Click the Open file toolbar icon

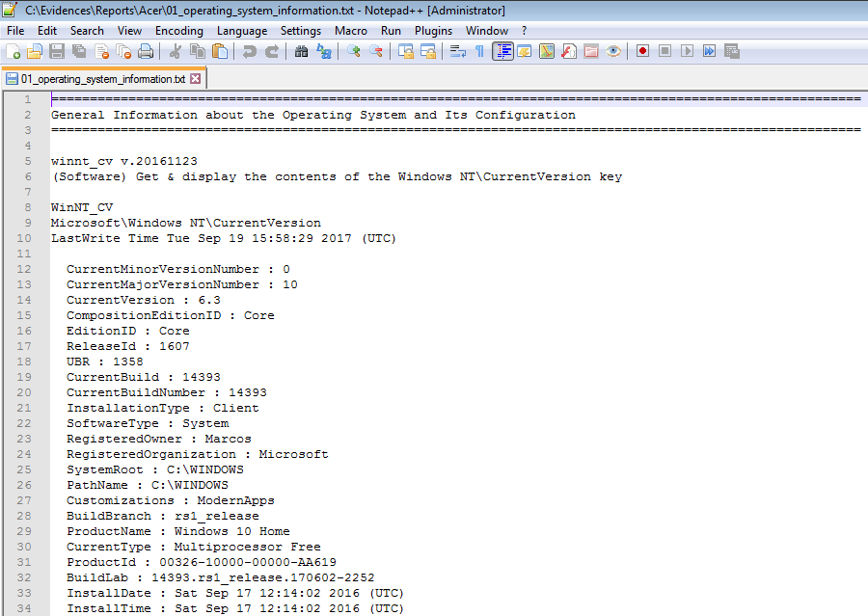pos(35,51)
